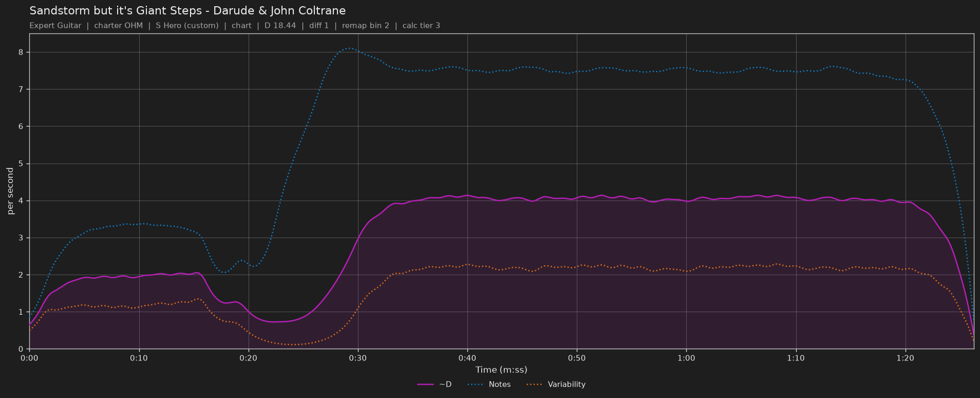Image resolution: width=980 pixels, height=398 pixels.
Task: Click the 0:20 time tick label
Action: point(248,358)
